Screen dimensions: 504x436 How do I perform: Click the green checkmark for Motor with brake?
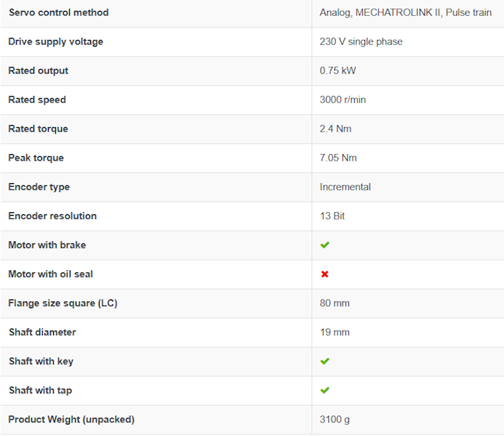tap(324, 245)
